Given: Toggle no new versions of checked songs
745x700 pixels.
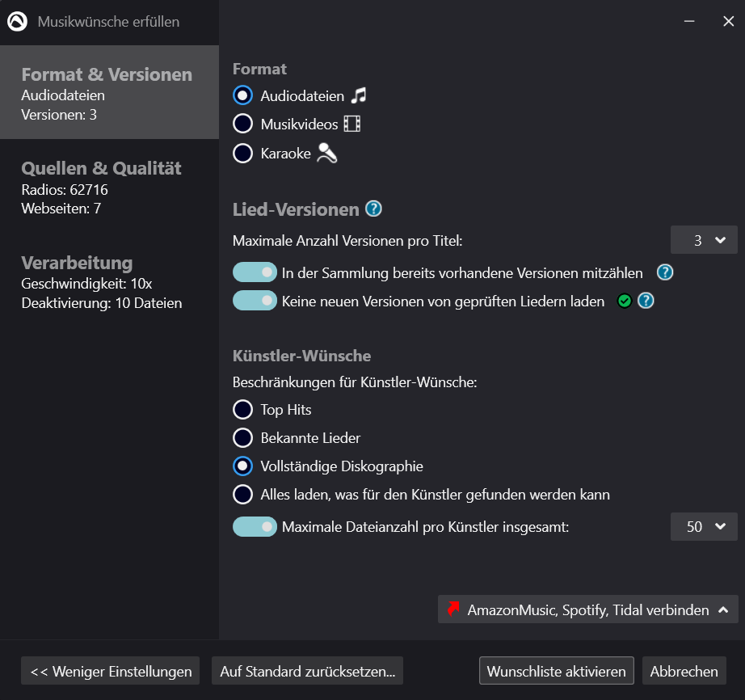Looking at the screenshot, I should 255,301.
